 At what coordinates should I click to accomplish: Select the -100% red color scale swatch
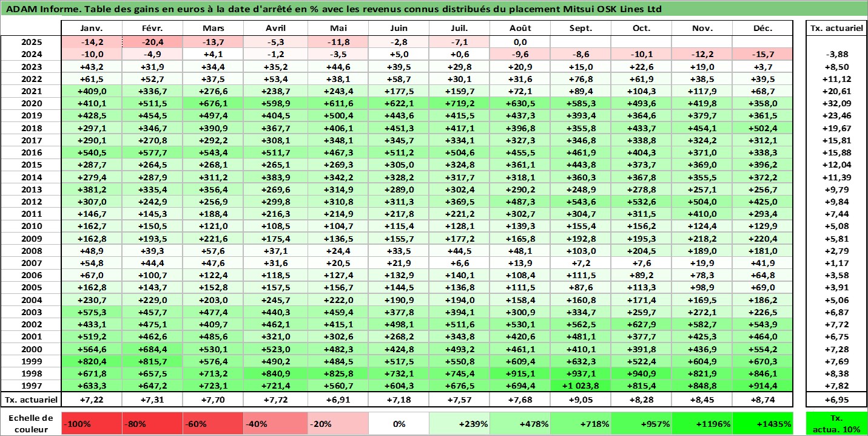coord(92,423)
